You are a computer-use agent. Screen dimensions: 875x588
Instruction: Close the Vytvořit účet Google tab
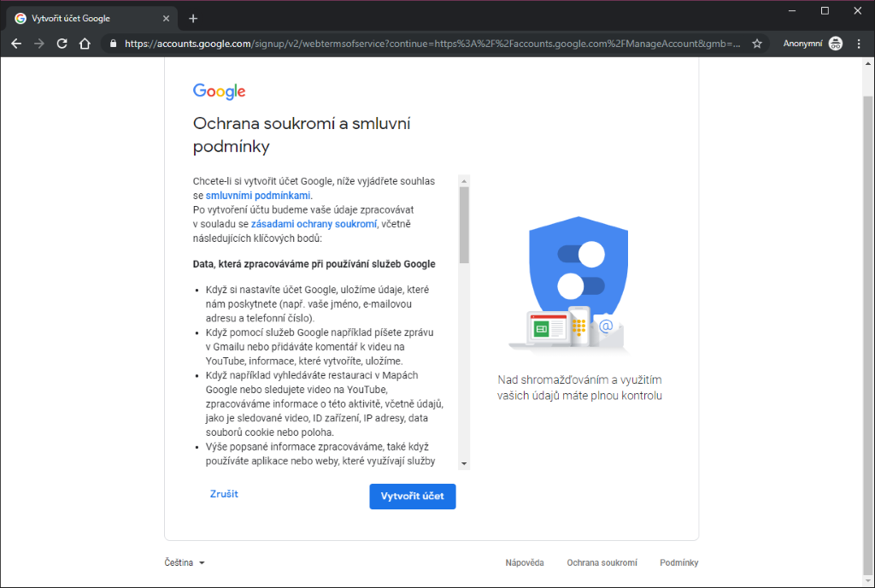pos(166,19)
